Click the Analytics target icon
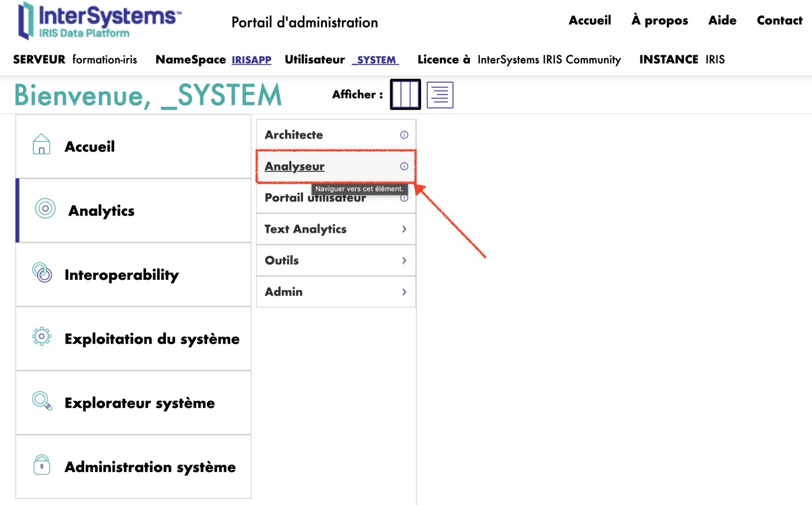 point(45,208)
